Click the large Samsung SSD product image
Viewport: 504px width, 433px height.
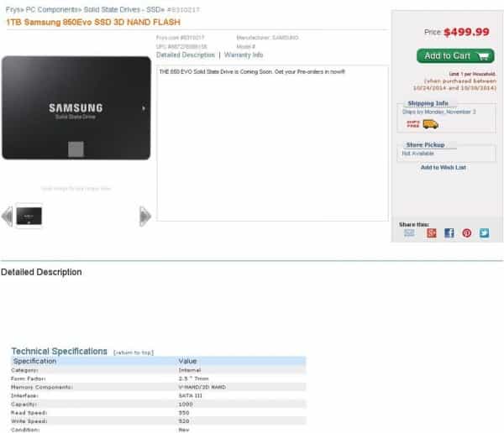76,108
